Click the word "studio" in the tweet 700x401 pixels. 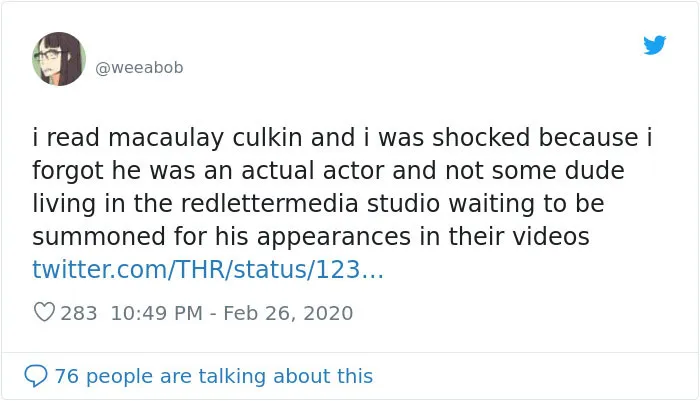pyautogui.click(x=404, y=204)
